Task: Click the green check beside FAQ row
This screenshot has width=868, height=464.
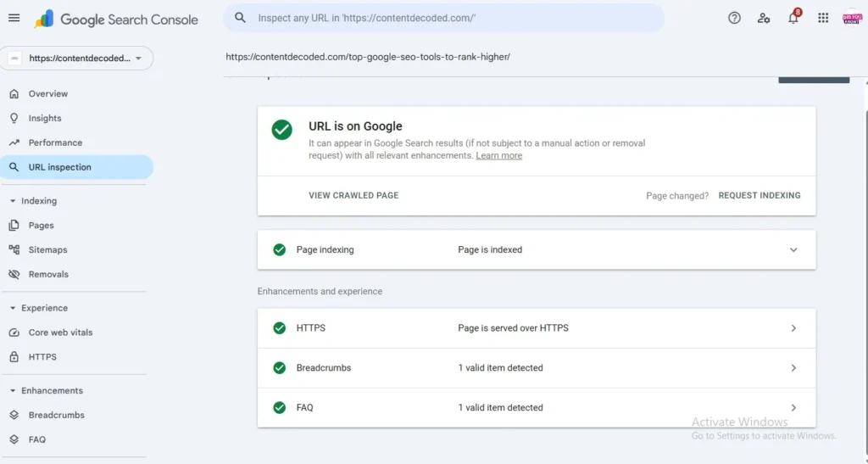Action: 280,407
